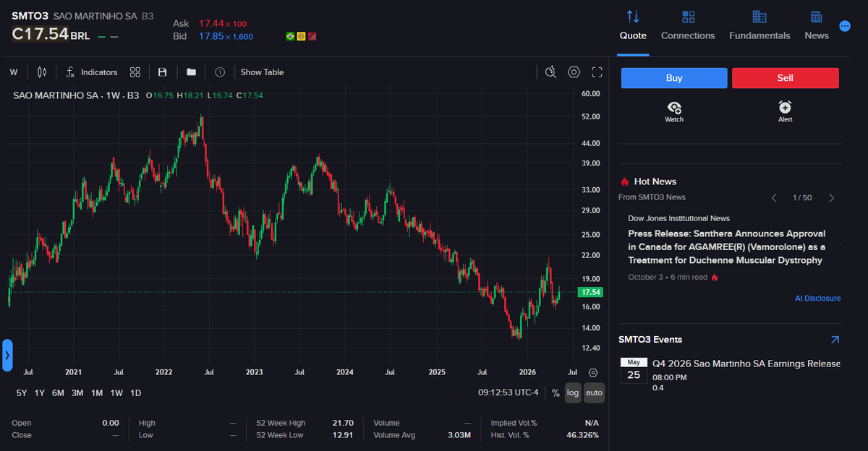Open the fx Indicators menu
The width and height of the screenshot is (868, 451).
pyautogui.click(x=92, y=72)
